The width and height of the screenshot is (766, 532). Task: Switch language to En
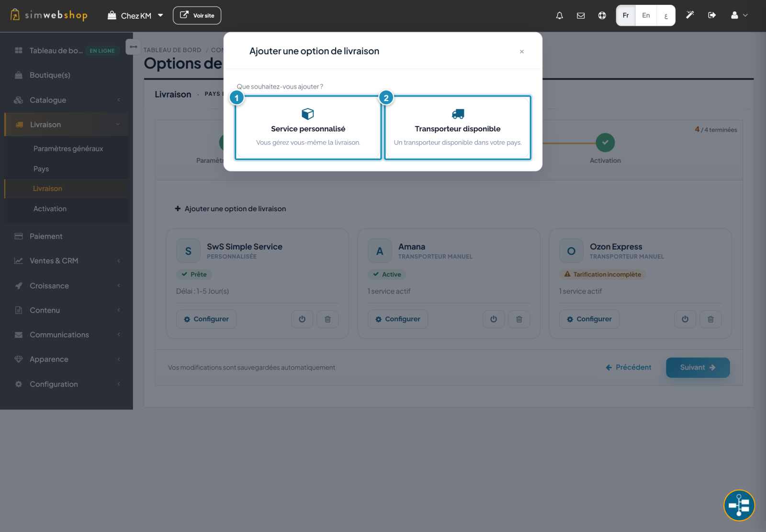tap(646, 15)
